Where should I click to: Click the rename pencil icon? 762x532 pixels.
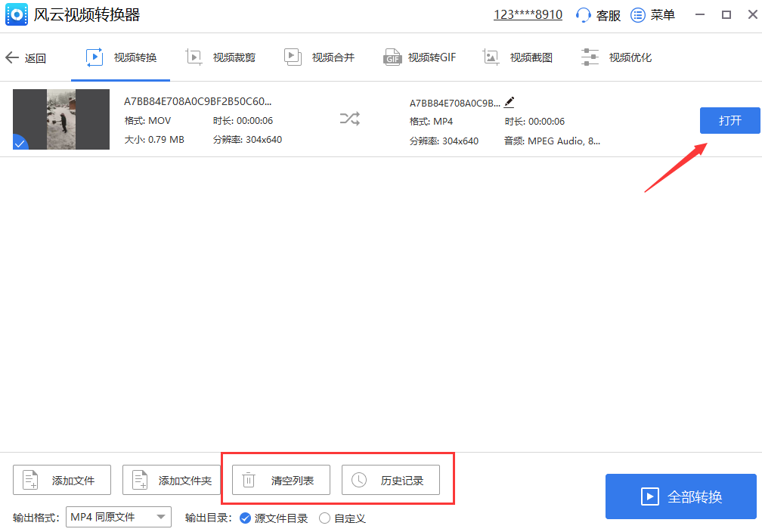coord(509,102)
